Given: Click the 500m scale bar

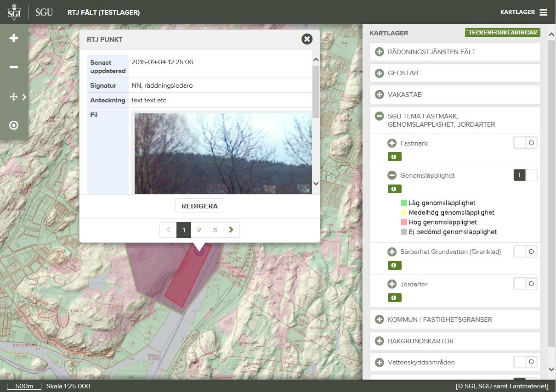Looking at the screenshot, I should click(24, 386).
